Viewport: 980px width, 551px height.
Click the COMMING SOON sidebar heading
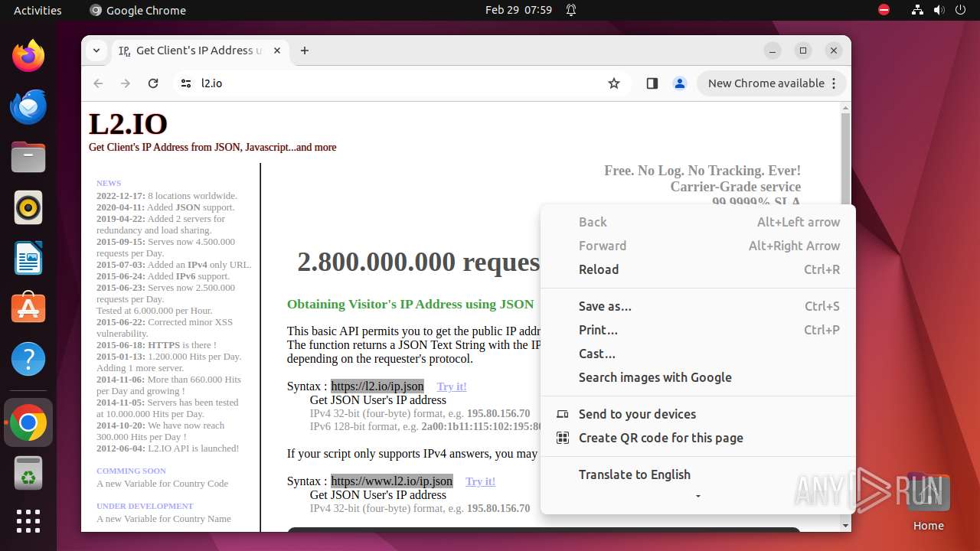click(131, 471)
